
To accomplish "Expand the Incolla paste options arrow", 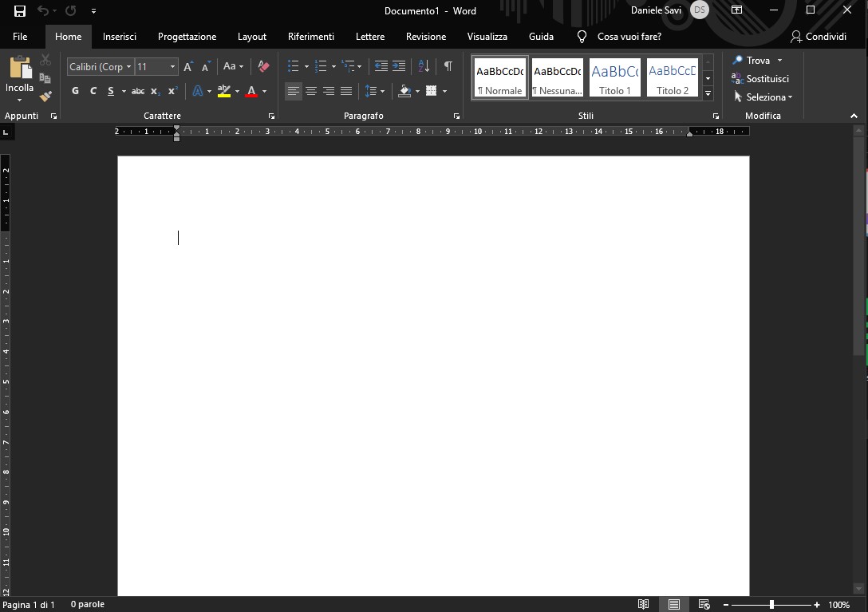I will click(x=19, y=101).
